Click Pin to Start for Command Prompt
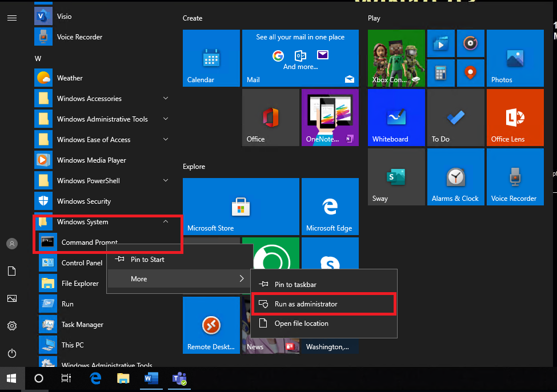The height and width of the screenshot is (392, 557). click(x=146, y=259)
